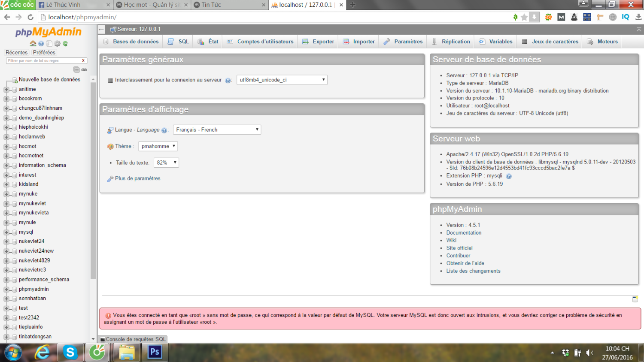Click the Plus de paramètres link
The height and width of the screenshot is (362, 644).
pos(137,178)
